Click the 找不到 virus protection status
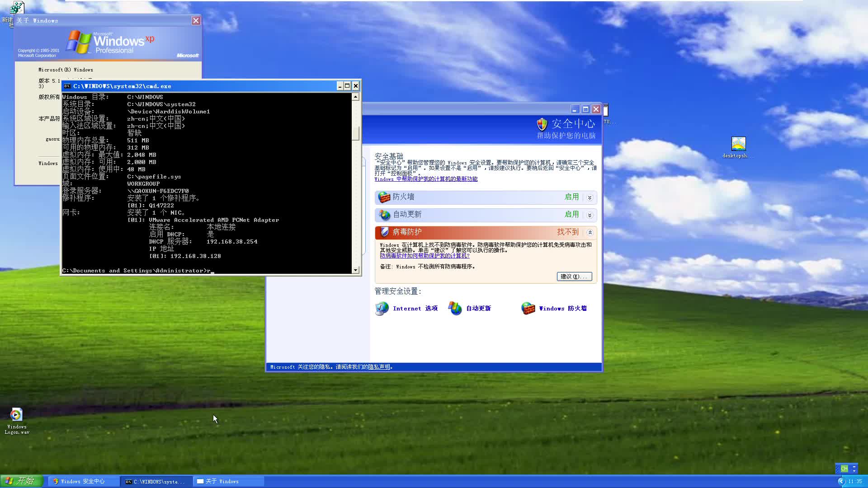This screenshot has width=868, height=488. pyautogui.click(x=568, y=232)
